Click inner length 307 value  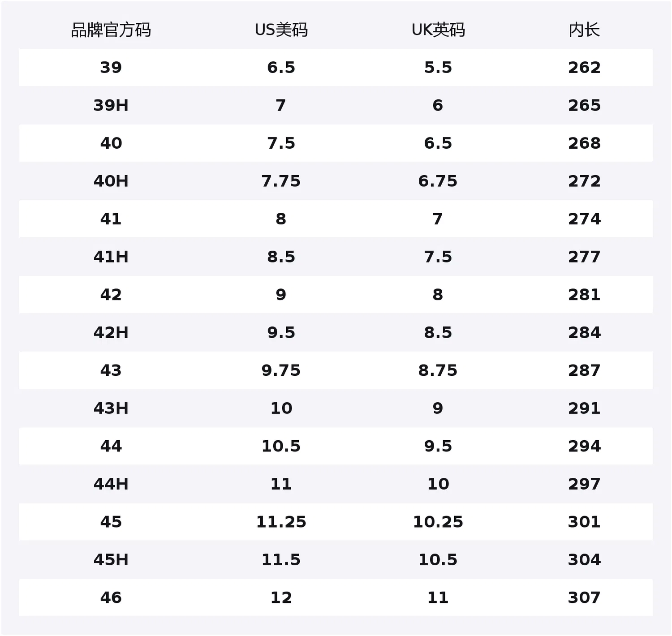(584, 597)
